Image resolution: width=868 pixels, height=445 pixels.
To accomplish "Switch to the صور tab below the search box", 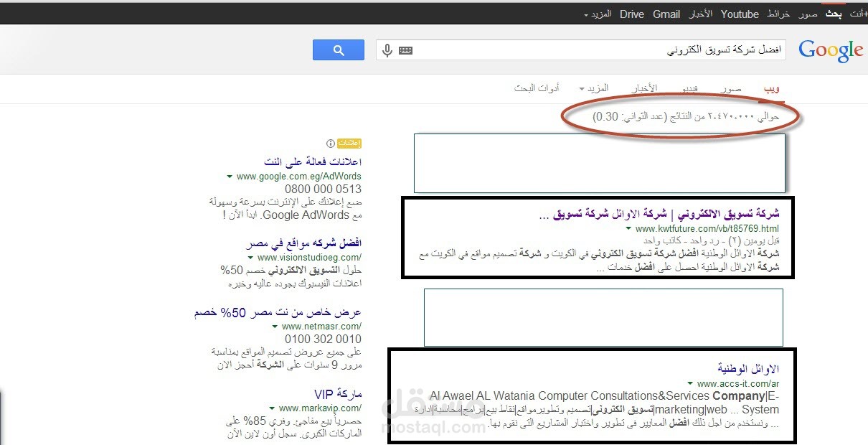I will [x=732, y=88].
